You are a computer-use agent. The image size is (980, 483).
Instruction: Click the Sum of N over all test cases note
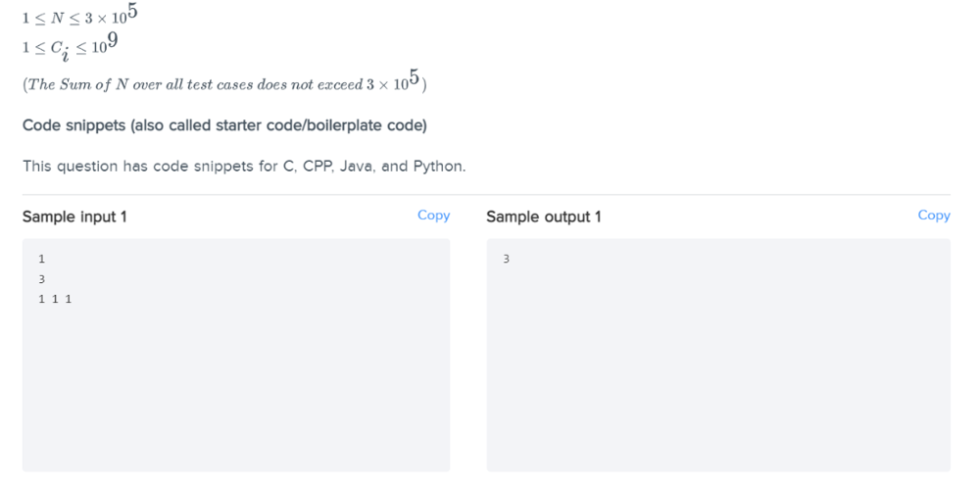click(224, 82)
